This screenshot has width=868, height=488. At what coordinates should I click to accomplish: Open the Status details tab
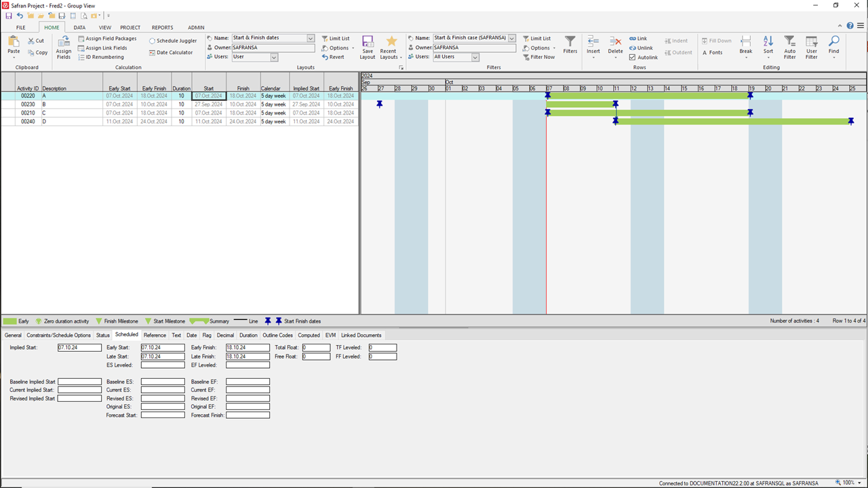(102, 335)
